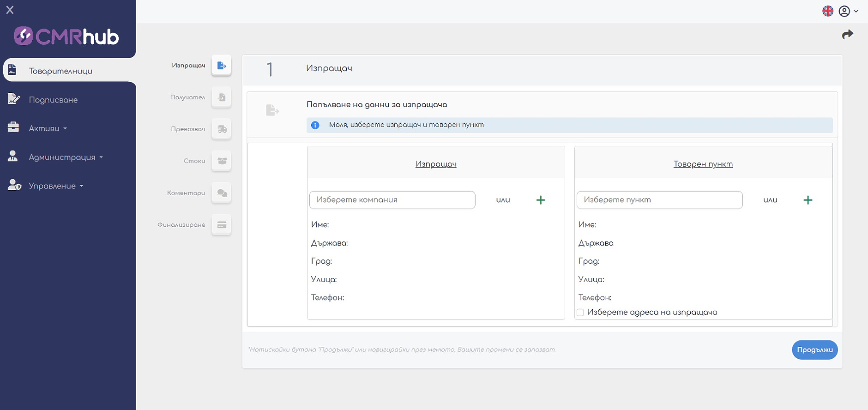Click the Подписване signing icon
This screenshot has height=410, width=868.
13,98
